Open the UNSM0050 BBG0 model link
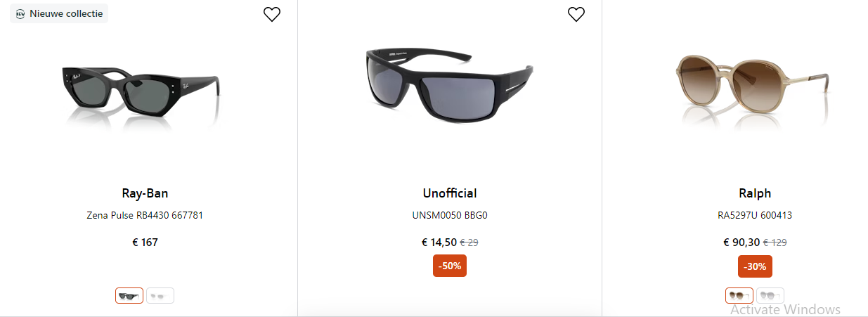This screenshot has width=868, height=317. click(x=450, y=215)
